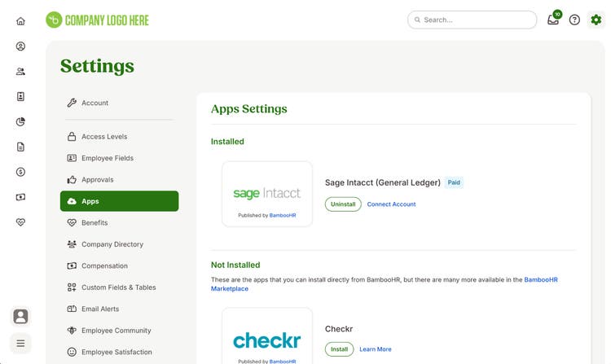Click the Not Installed section heading
This screenshot has width=611, height=364.
pos(235,265)
